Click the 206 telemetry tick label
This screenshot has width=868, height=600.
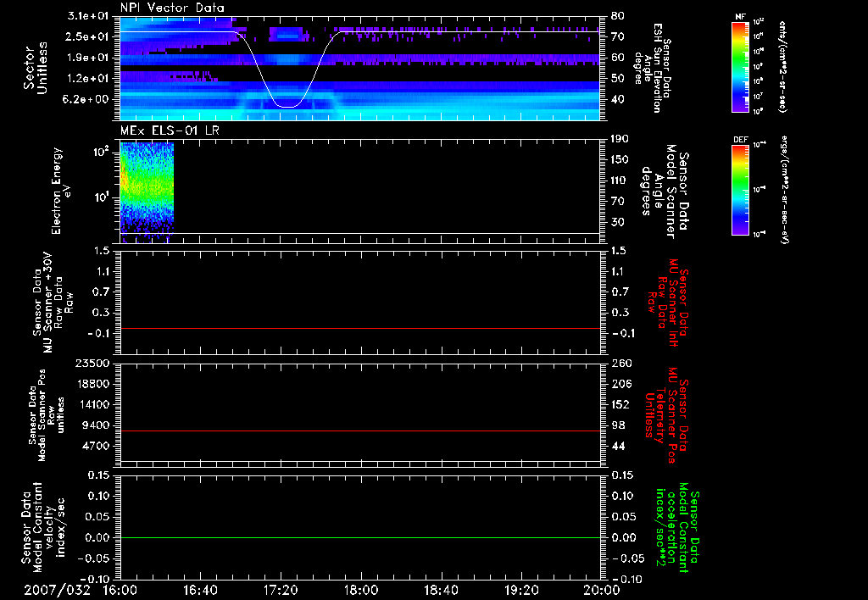coord(620,384)
